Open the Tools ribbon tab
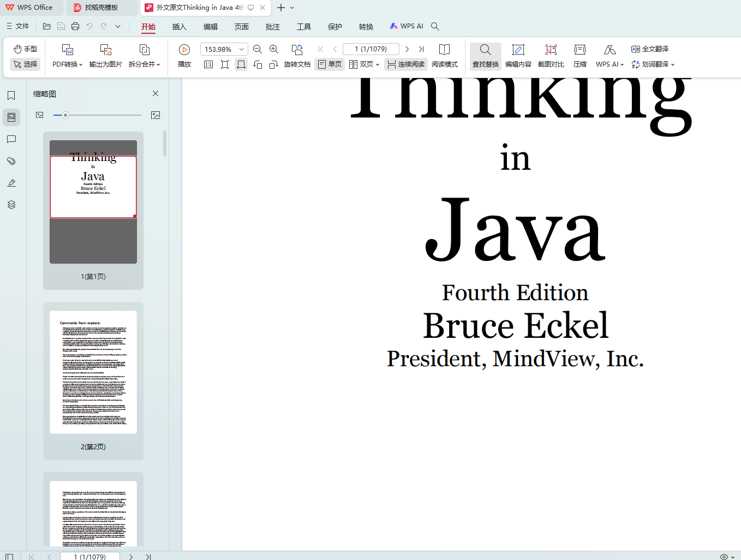 tap(303, 27)
